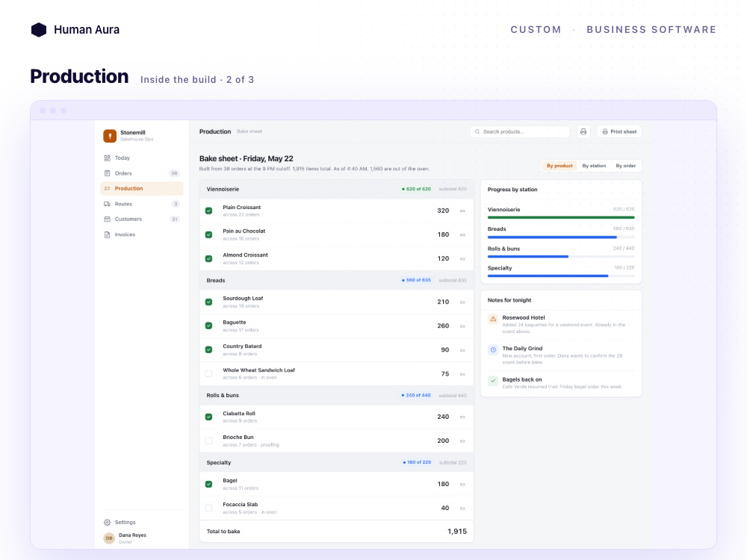The height and width of the screenshot is (560, 747).
Task: Click the Print sheet button
Action: [619, 131]
